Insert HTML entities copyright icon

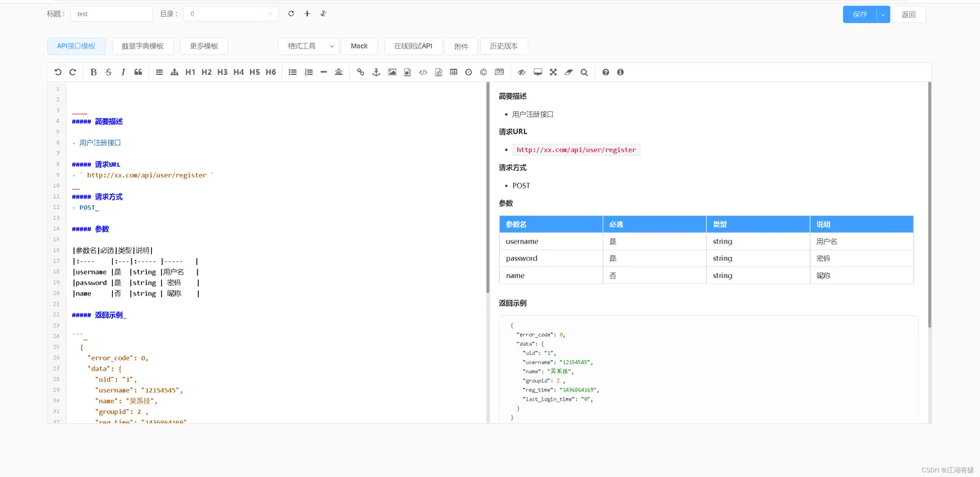pyautogui.click(x=484, y=72)
